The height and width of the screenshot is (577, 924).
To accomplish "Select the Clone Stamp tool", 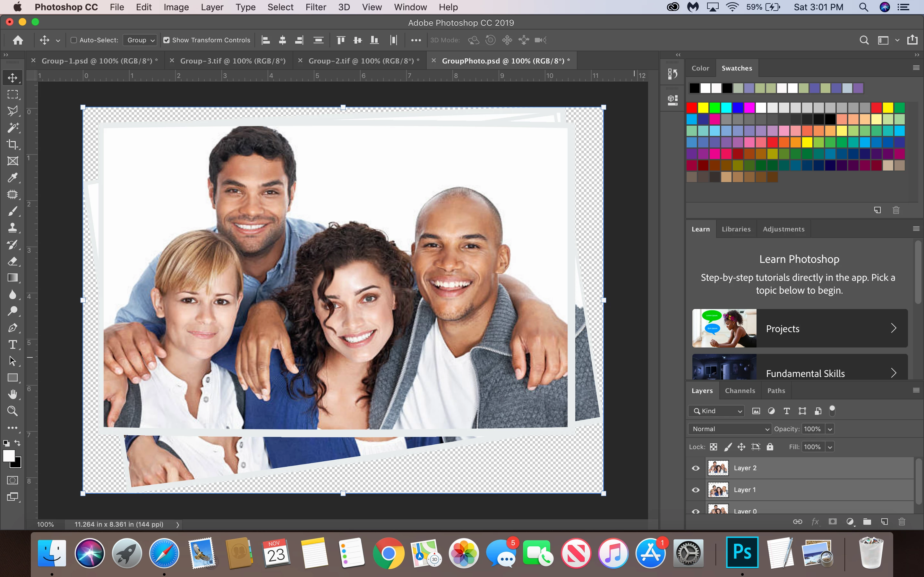I will (x=13, y=228).
